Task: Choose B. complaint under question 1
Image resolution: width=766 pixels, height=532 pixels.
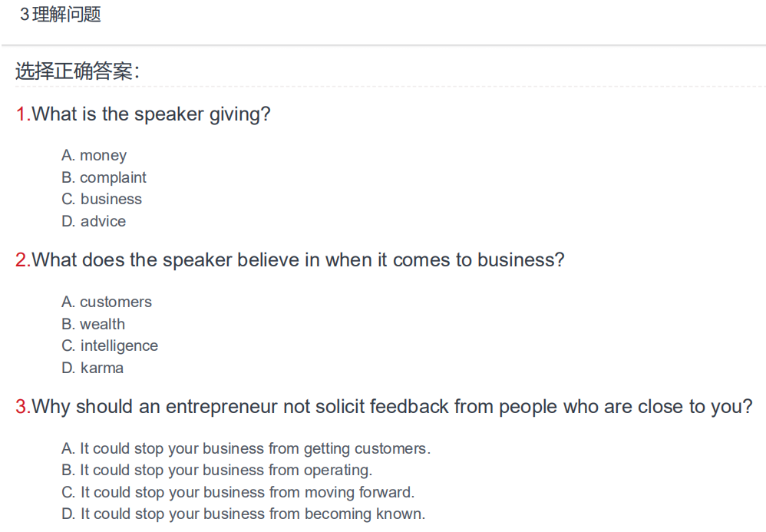Action: (x=104, y=177)
